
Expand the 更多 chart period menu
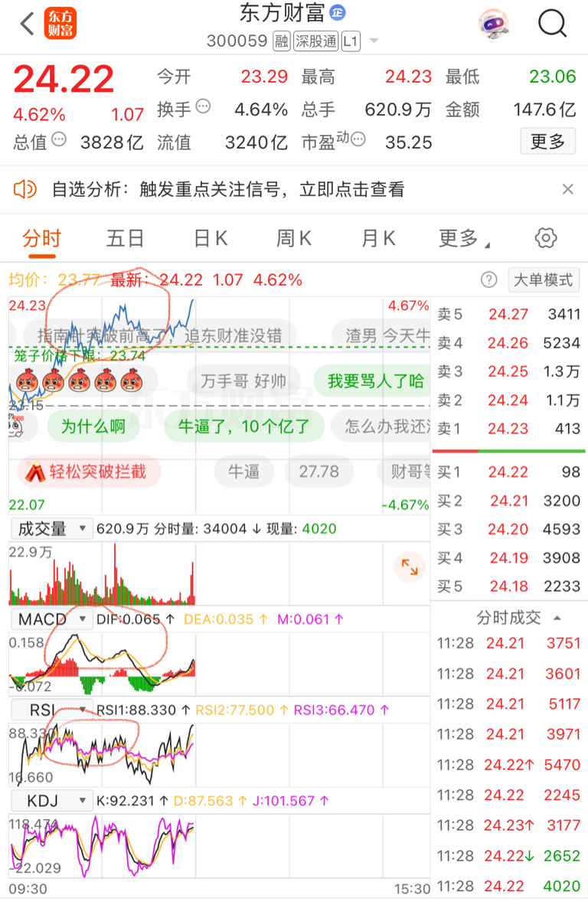(464, 238)
